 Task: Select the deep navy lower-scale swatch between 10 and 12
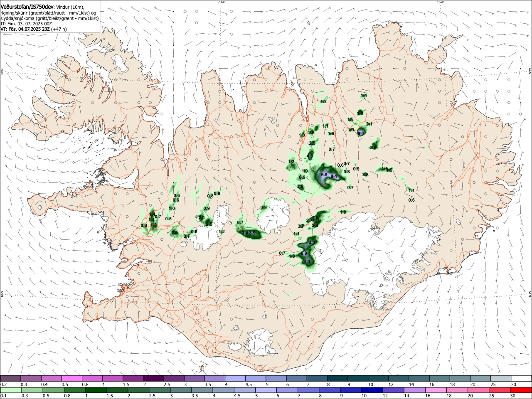[x=371, y=390]
